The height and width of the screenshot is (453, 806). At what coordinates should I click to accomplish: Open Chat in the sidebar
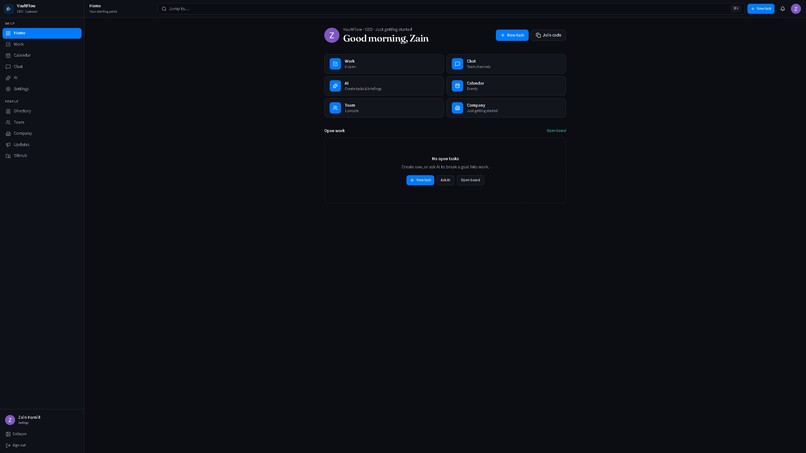pos(42,66)
